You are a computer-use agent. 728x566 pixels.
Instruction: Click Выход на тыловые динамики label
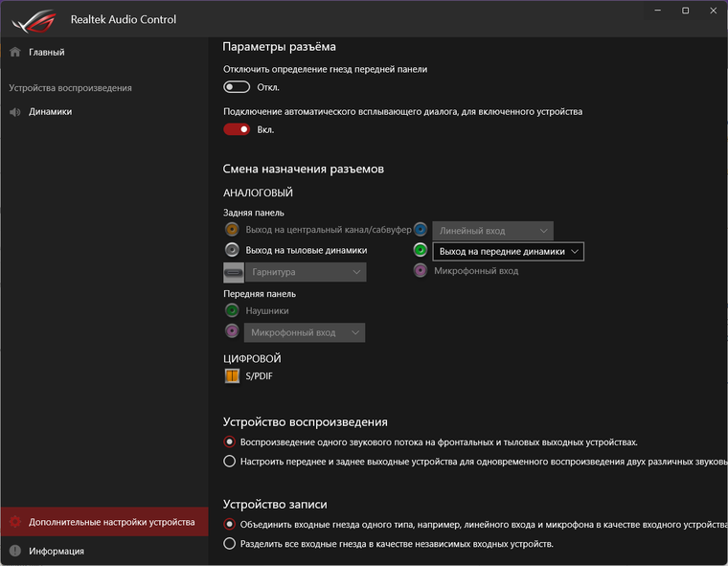click(306, 250)
